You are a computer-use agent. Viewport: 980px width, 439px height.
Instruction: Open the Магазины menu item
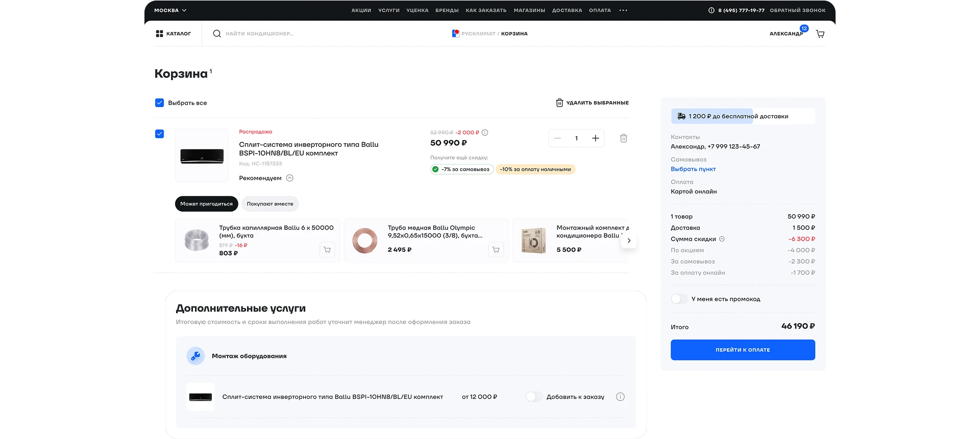[529, 10]
